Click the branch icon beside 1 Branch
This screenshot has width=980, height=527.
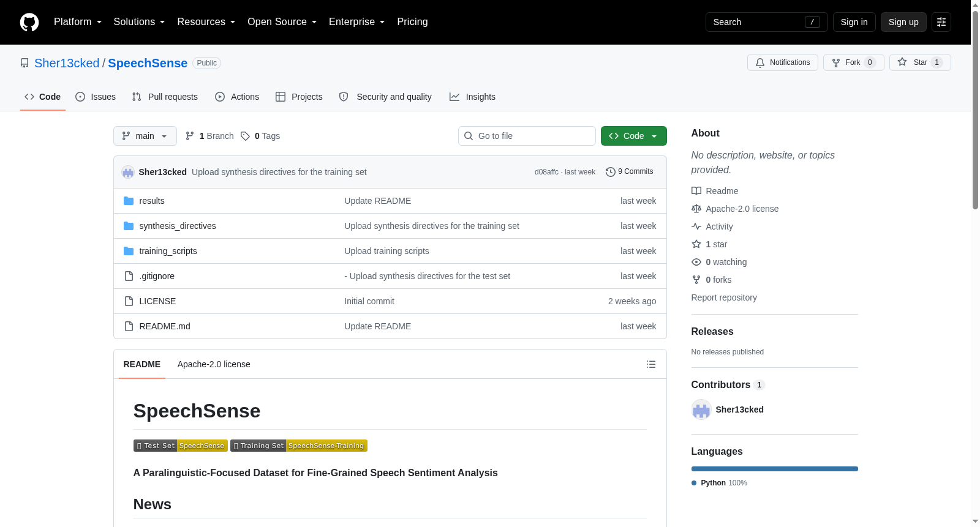pos(190,136)
